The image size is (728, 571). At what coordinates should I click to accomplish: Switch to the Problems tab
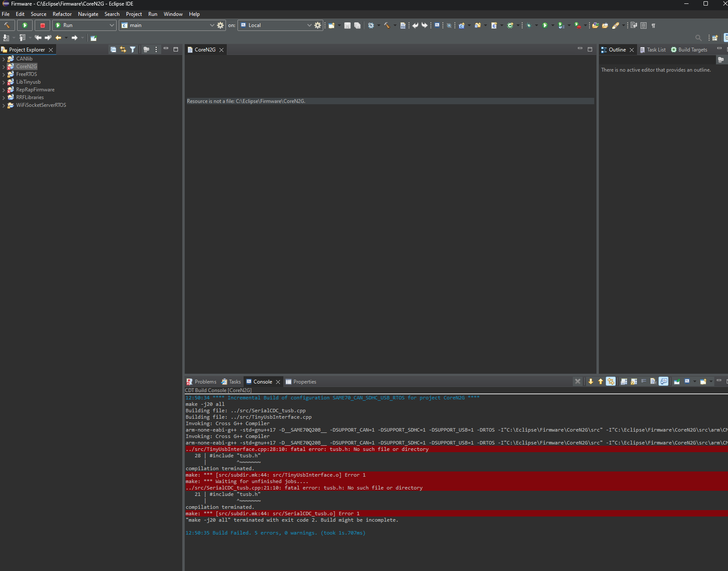click(x=202, y=382)
